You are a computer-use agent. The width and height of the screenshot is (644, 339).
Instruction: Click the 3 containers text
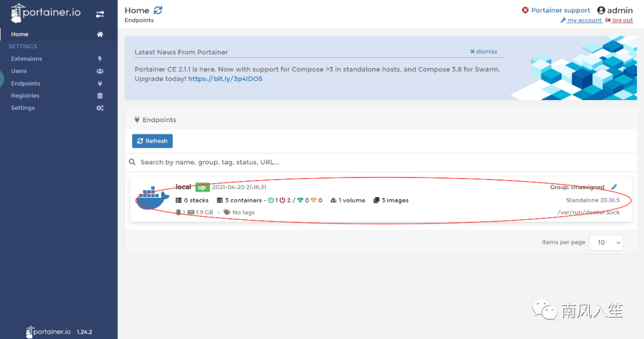[x=243, y=200]
